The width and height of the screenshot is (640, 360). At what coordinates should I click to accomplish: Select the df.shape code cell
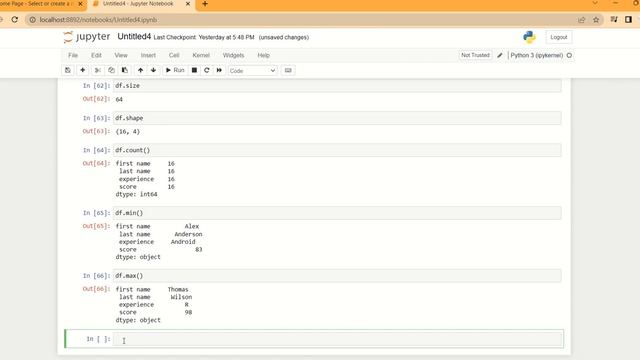click(337, 118)
